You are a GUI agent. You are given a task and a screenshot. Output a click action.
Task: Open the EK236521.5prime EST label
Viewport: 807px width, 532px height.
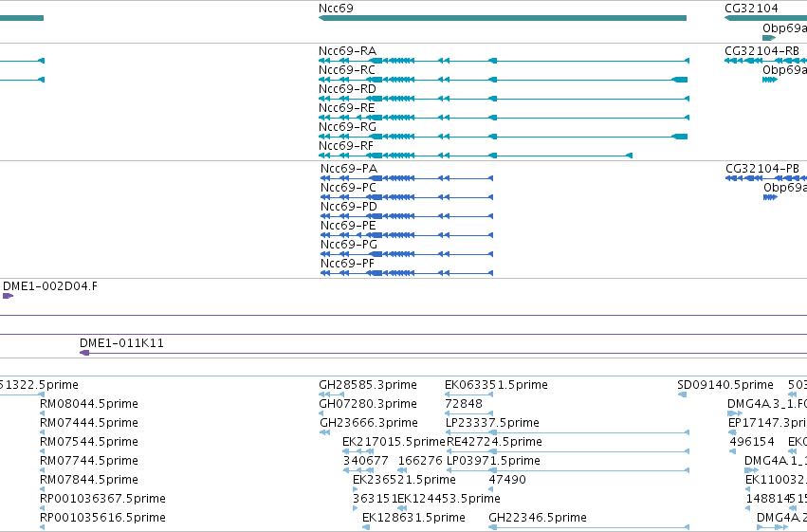click(405, 480)
